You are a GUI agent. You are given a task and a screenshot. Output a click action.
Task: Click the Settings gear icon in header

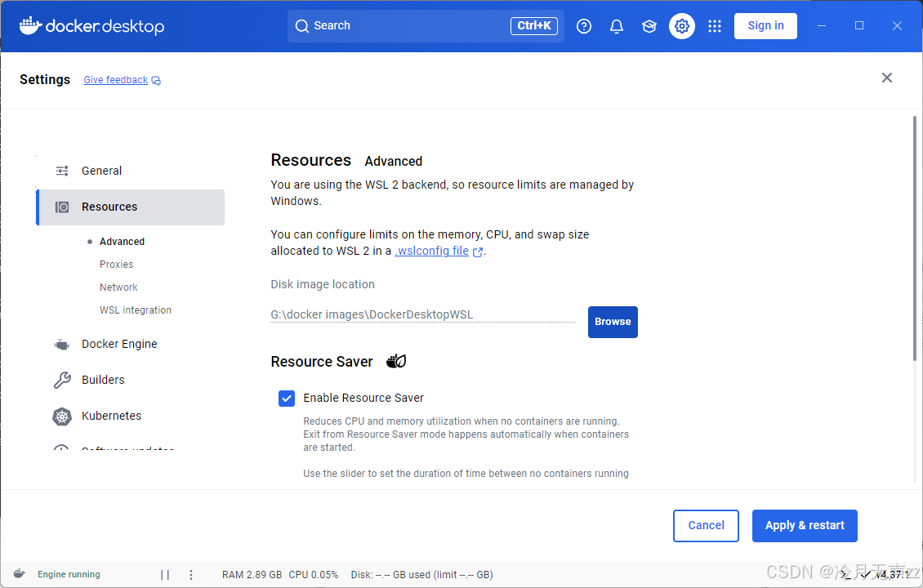[682, 26]
